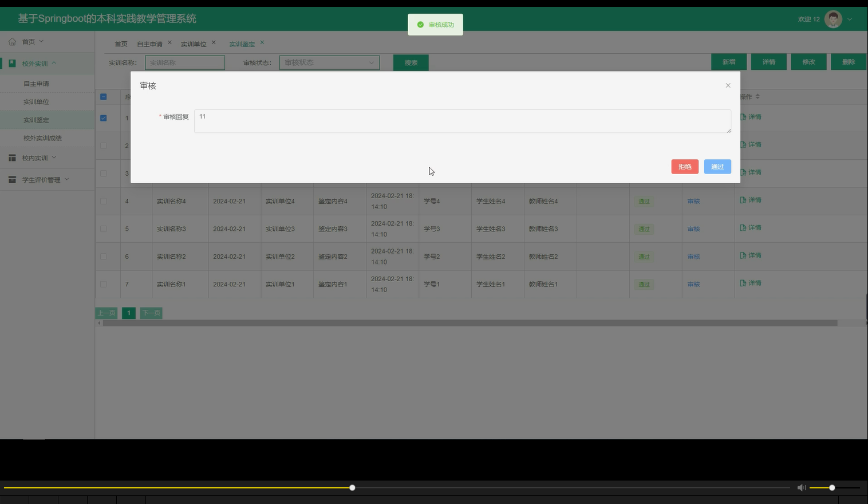Image resolution: width=868 pixels, height=504 pixels.
Task: Click the 首页 home icon in sidebar
Action: point(11,41)
